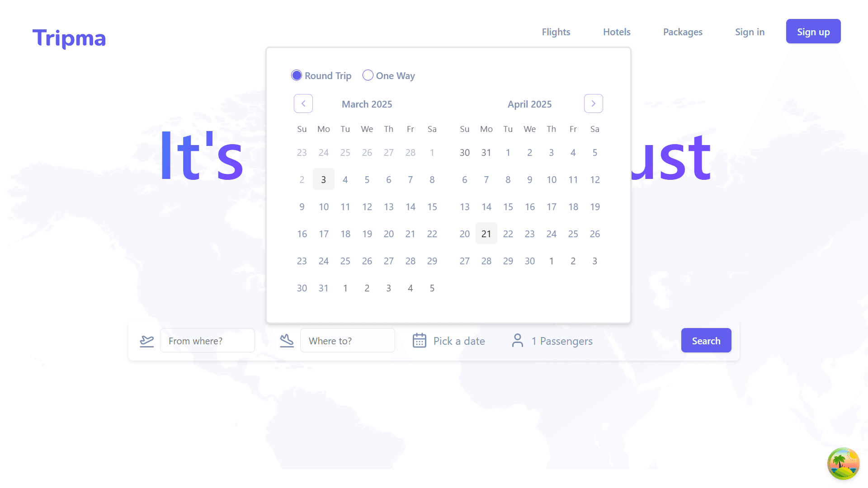The width and height of the screenshot is (868, 488).
Task: Focus the From where? input field
Action: pyautogui.click(x=208, y=341)
